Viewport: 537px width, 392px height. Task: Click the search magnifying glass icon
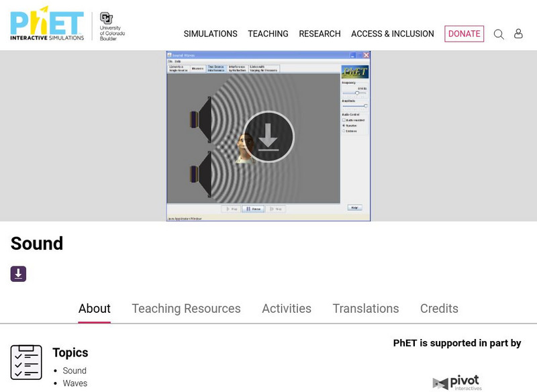[x=499, y=34]
